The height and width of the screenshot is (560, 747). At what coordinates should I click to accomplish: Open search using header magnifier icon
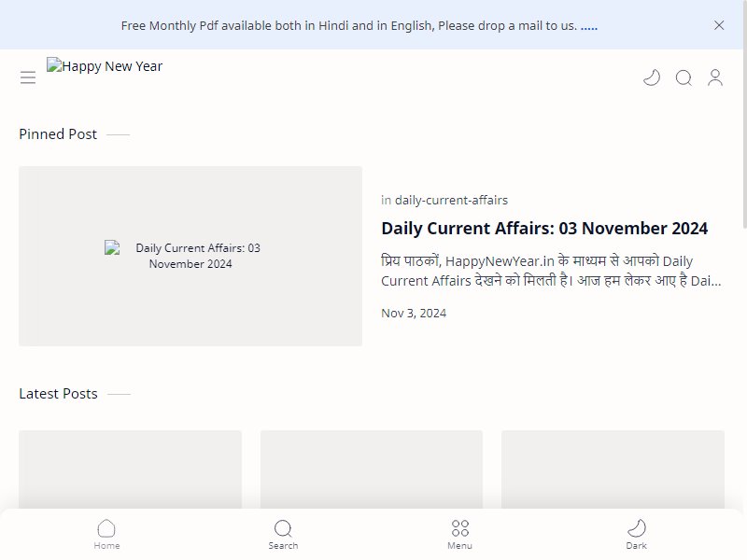click(684, 77)
